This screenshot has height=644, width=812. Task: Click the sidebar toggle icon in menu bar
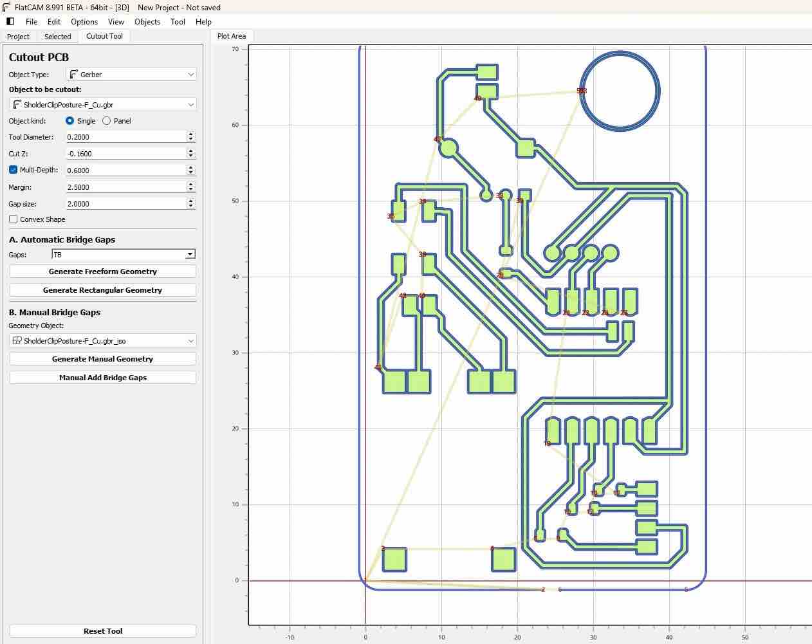click(10, 21)
